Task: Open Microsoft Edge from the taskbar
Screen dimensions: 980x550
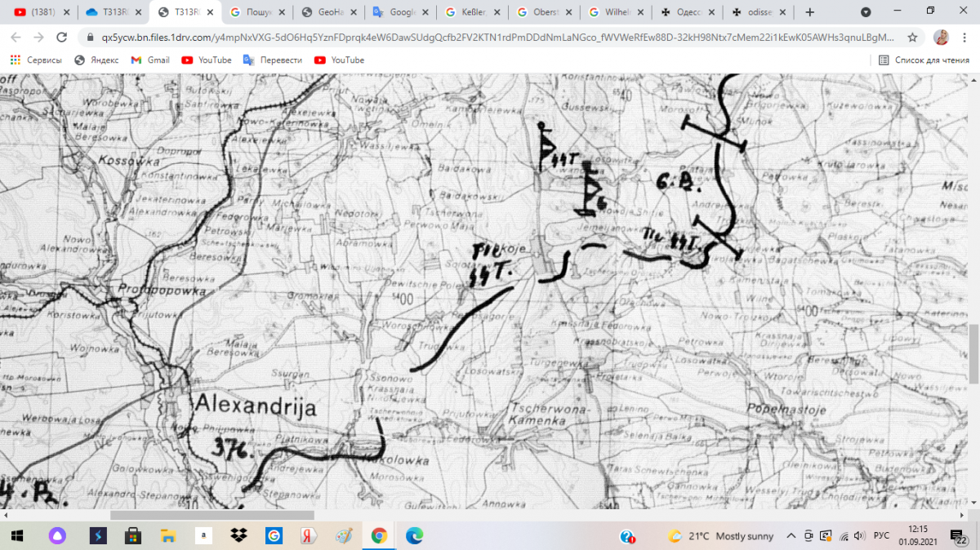Action: (415, 536)
